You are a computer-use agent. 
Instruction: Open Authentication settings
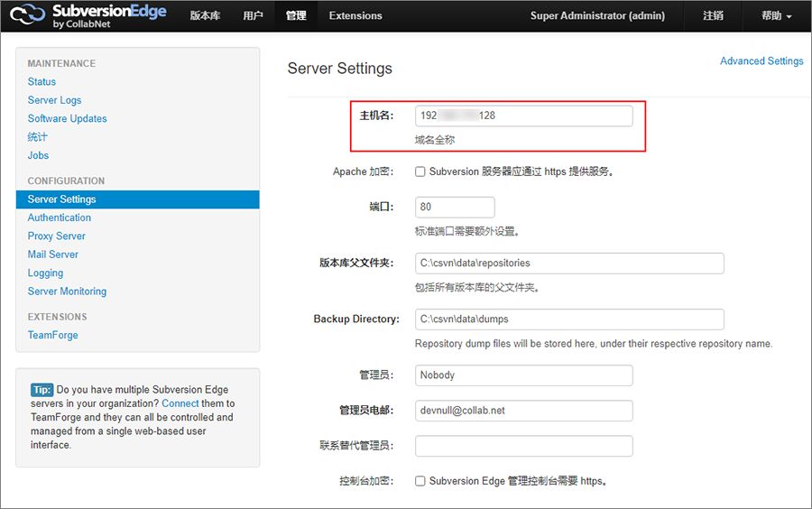point(59,217)
